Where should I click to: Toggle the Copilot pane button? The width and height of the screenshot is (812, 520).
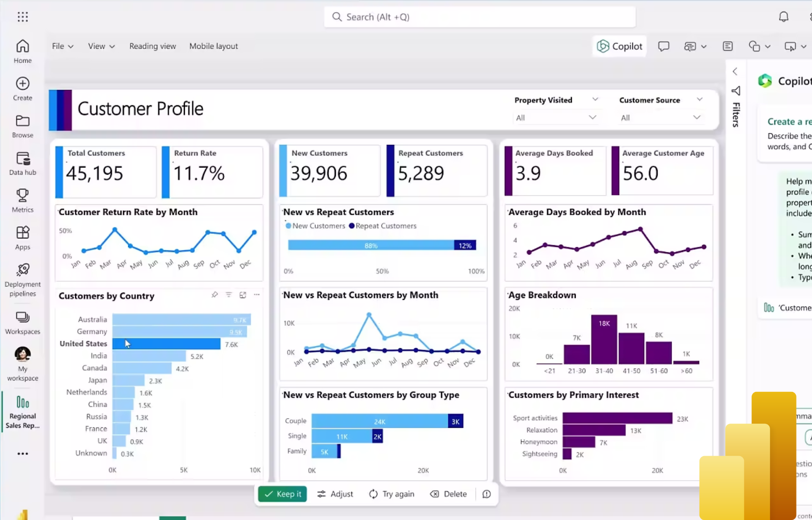tap(620, 46)
